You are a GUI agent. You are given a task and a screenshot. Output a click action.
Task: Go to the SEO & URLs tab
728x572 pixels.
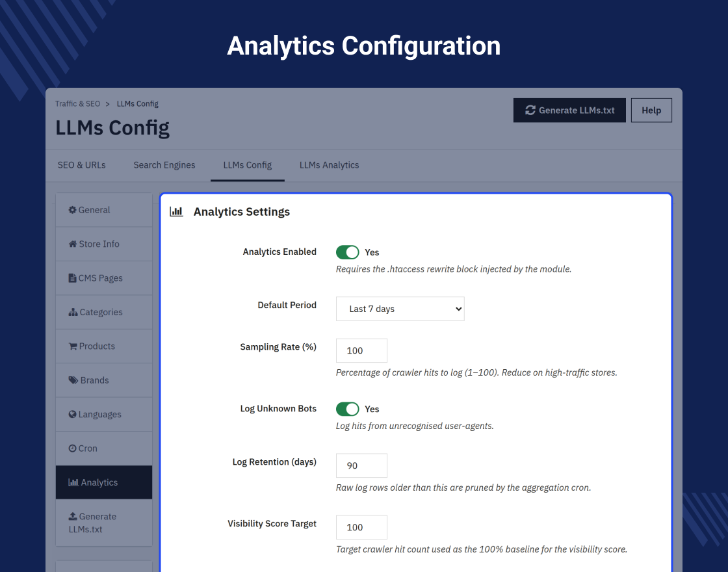click(82, 165)
